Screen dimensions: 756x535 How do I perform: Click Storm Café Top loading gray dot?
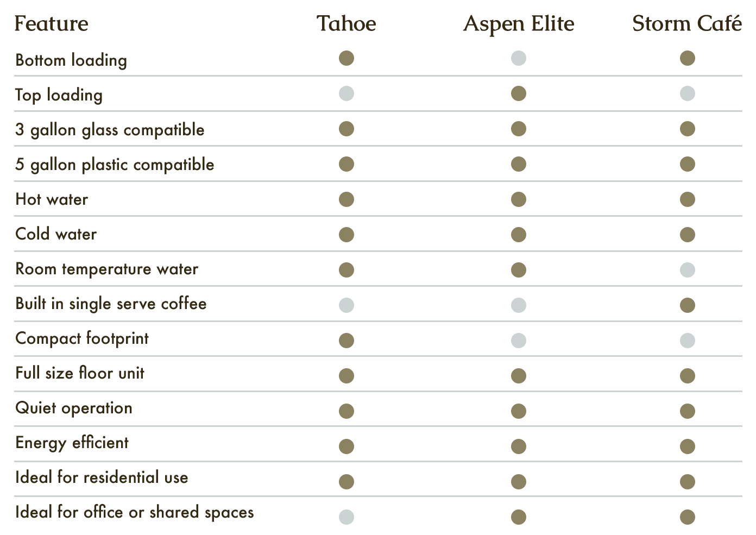(x=688, y=93)
